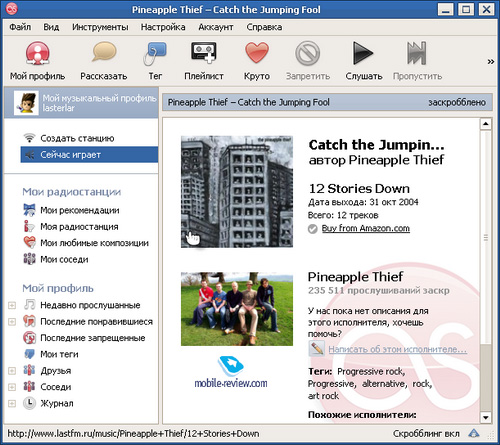Image resolution: width=500 pixels, height=445 pixels.
Task: Open Мой музыкальный профиль lasterlar header
Action: 81,103
